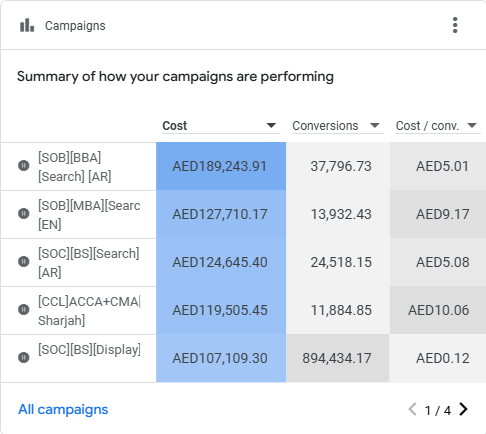
Task: Open campaign [SOB][MBA][Searc [EN]
Action: pos(89,215)
